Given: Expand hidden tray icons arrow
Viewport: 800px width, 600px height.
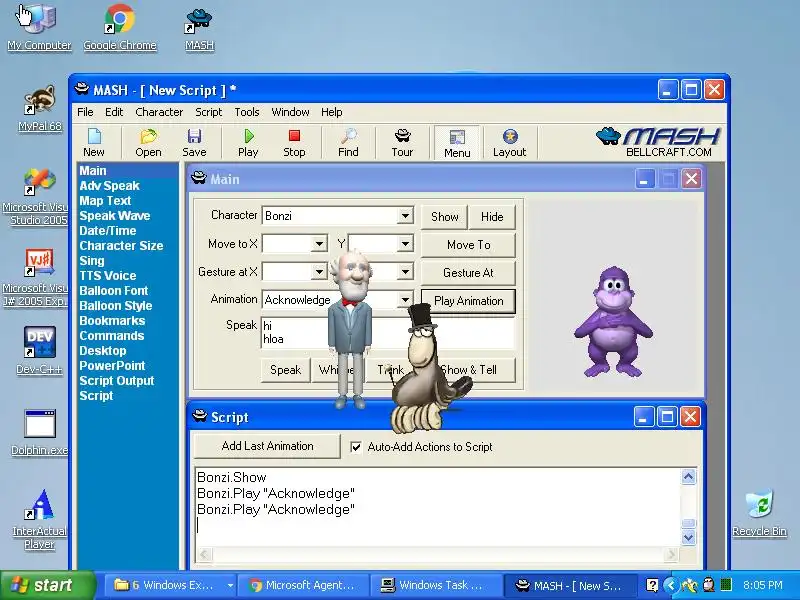Looking at the screenshot, I should click(671, 585).
